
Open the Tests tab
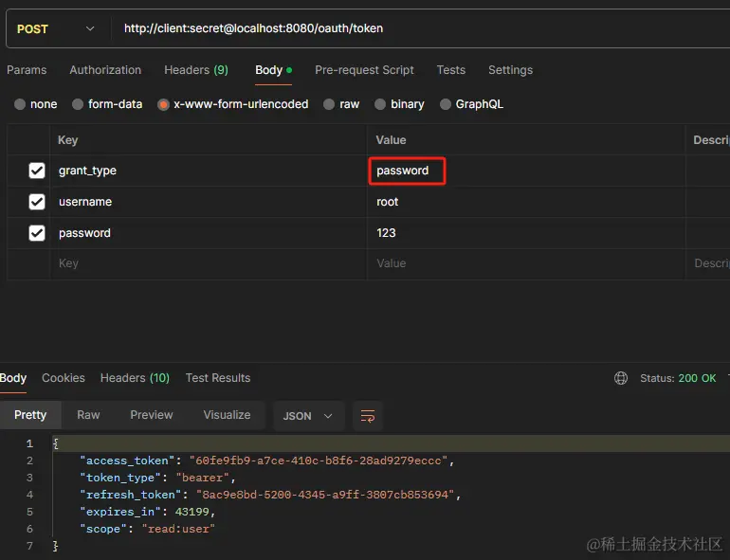450,70
